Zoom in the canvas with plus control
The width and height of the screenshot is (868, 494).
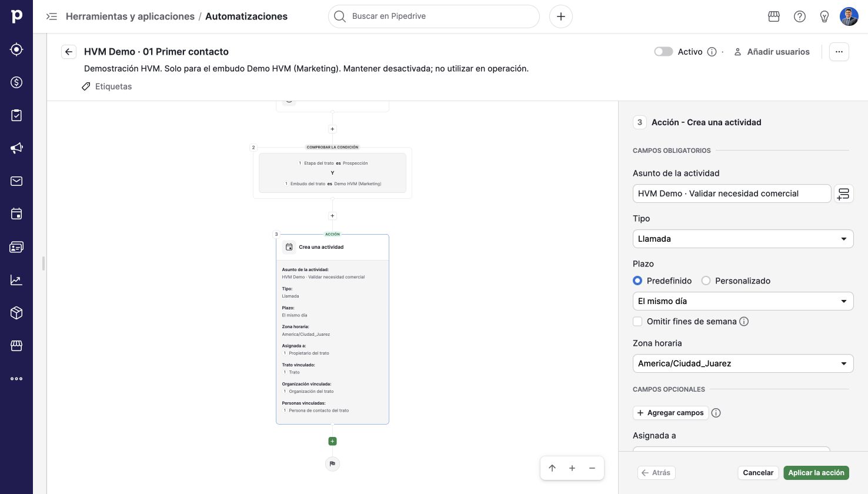pos(572,468)
